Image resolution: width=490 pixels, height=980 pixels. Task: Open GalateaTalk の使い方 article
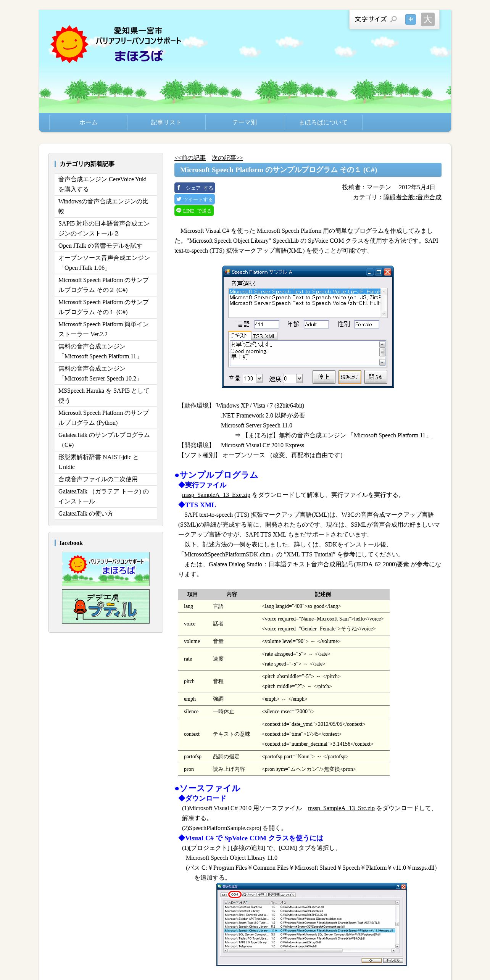click(106, 514)
